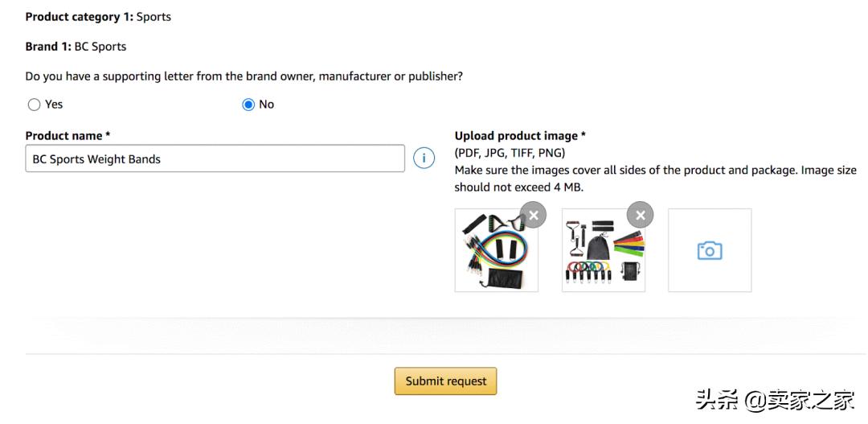Remove the first uploaded product image
Screen dimensions: 868x424
point(533,215)
